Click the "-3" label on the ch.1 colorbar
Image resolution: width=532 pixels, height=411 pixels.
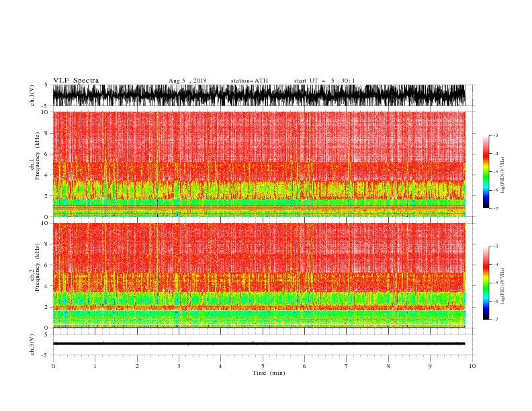tap(495, 135)
